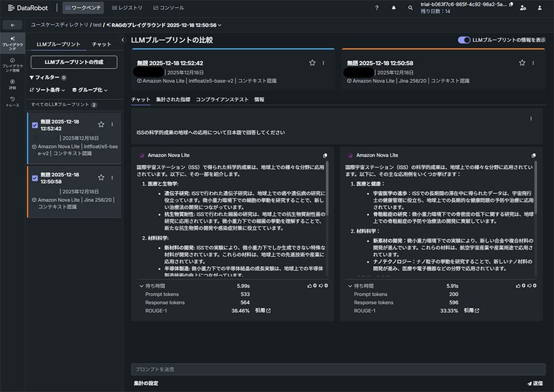Open the 評価 (evaluation) sidebar icon
Screen dimensions: 554x392
click(13, 84)
